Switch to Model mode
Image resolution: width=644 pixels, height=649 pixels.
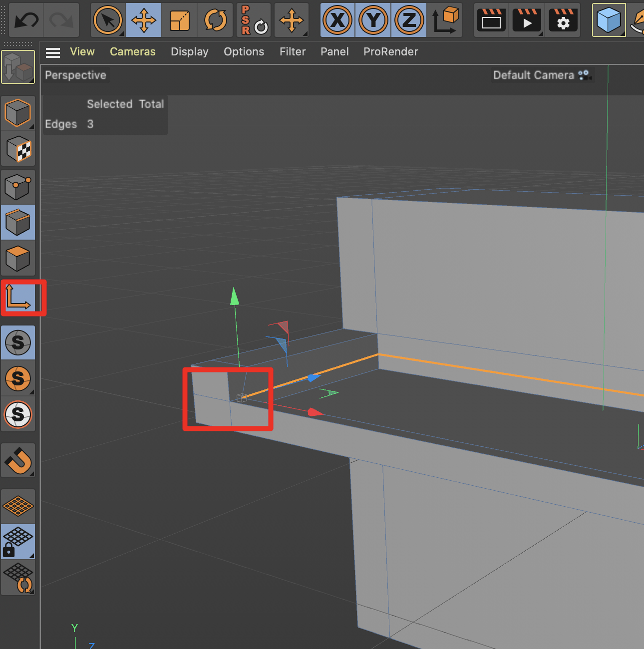tap(18, 113)
